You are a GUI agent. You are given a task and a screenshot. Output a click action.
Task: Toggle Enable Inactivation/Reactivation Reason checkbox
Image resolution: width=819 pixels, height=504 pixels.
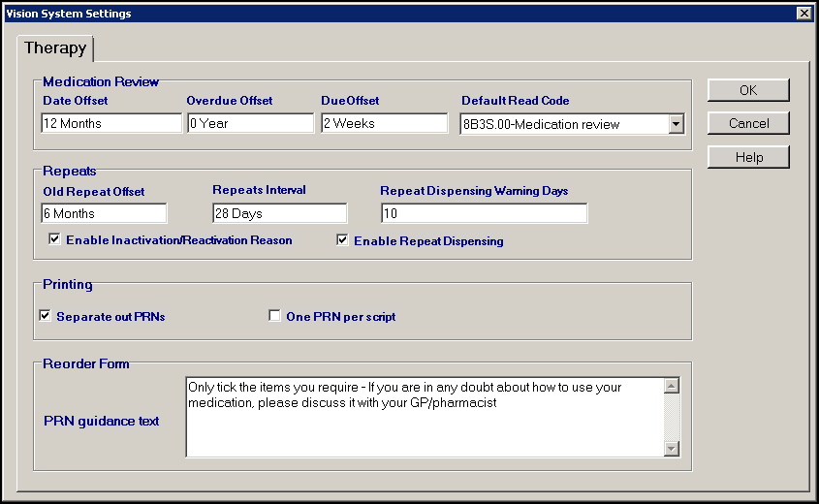pos(54,239)
